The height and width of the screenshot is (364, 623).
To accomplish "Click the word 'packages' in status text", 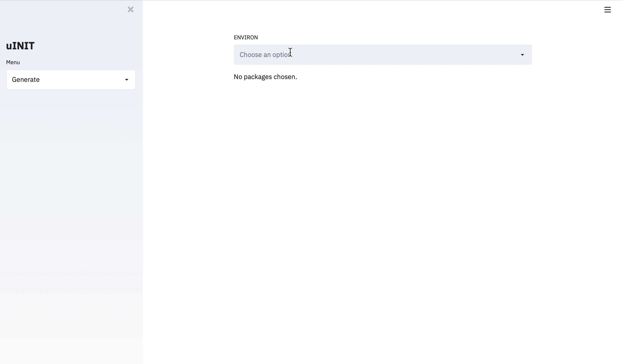I will (x=258, y=77).
